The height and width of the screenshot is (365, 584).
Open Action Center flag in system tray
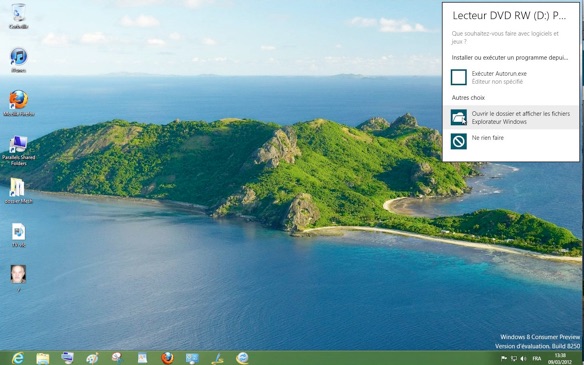coord(504,359)
